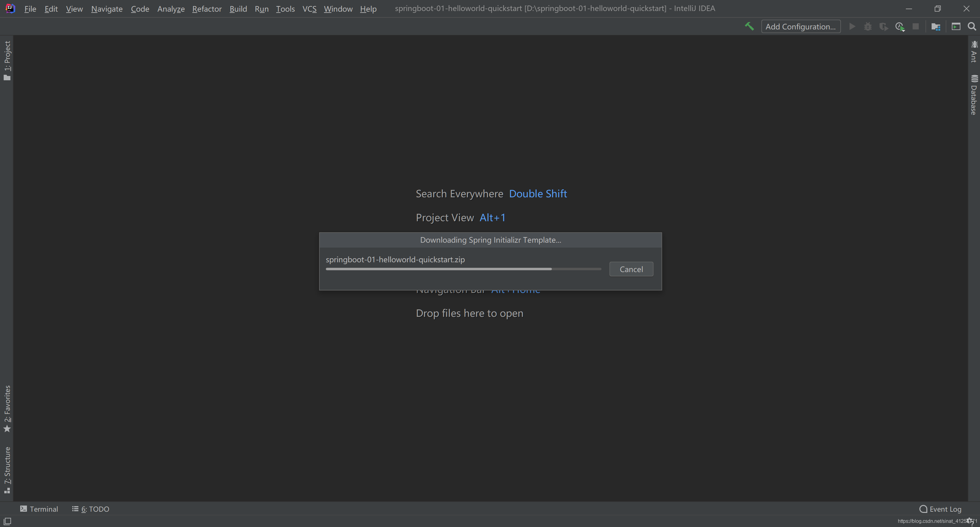Open the Refactor menu
This screenshot has width=980, height=527.
click(207, 9)
